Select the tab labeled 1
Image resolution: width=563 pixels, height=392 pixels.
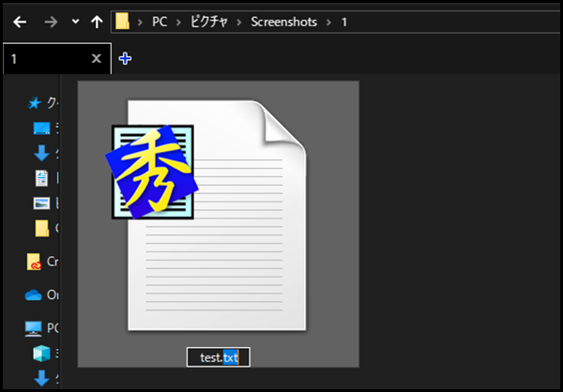tap(42, 58)
